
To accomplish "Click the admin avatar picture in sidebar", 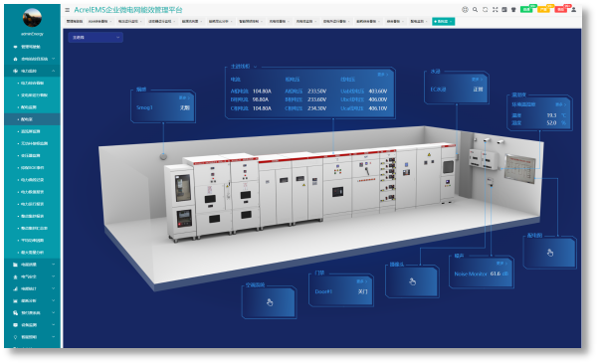I will (x=32, y=18).
